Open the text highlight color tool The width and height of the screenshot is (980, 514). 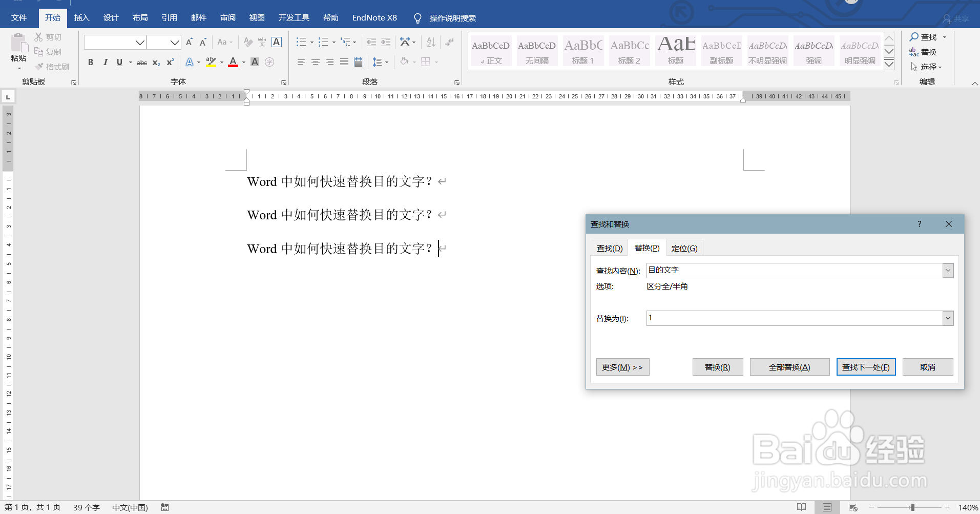pyautogui.click(x=212, y=62)
